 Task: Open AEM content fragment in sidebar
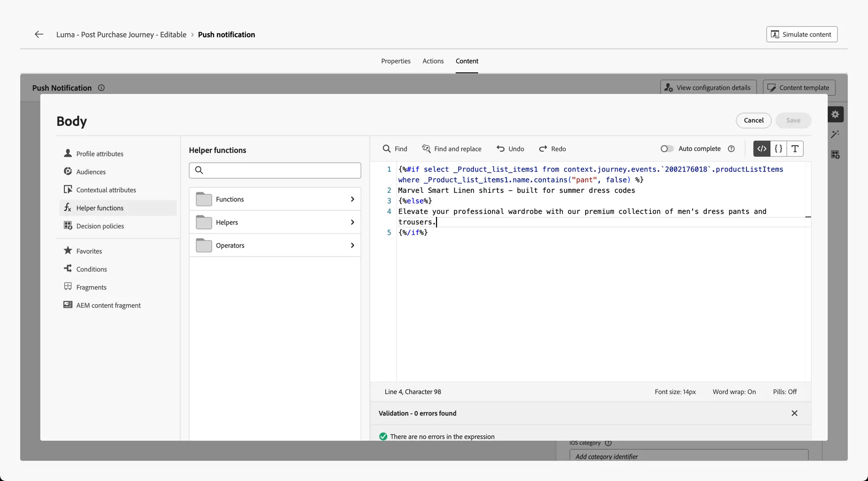118,305
